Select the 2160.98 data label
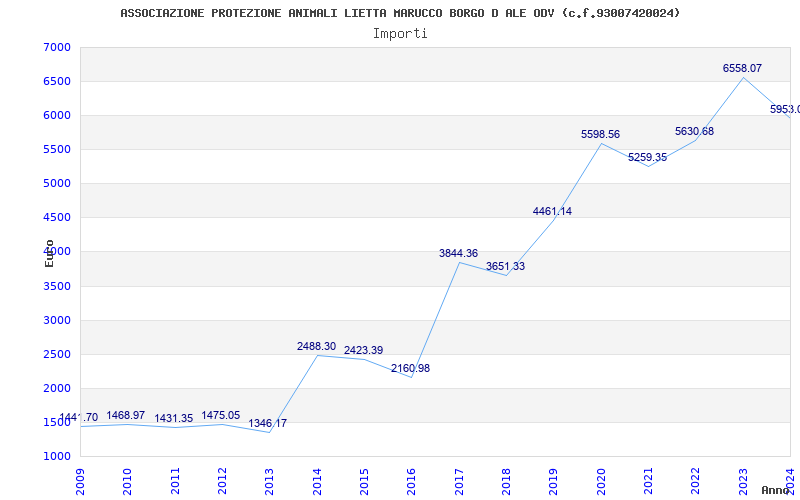Image resolution: width=800 pixels, height=500 pixels. point(410,368)
